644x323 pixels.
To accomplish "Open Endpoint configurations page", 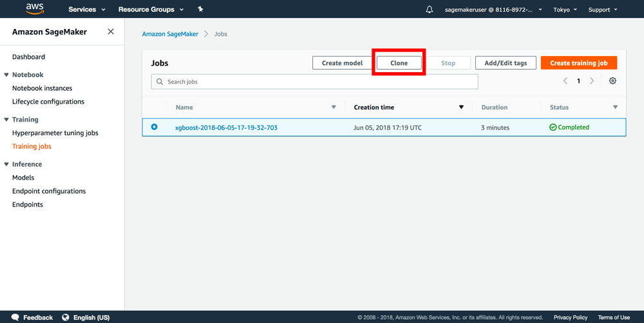I will point(49,191).
